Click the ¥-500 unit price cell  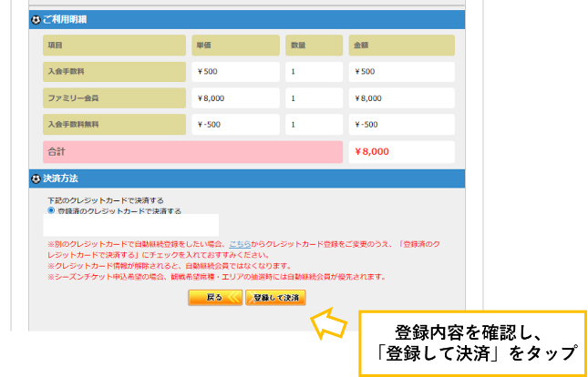click(x=235, y=125)
